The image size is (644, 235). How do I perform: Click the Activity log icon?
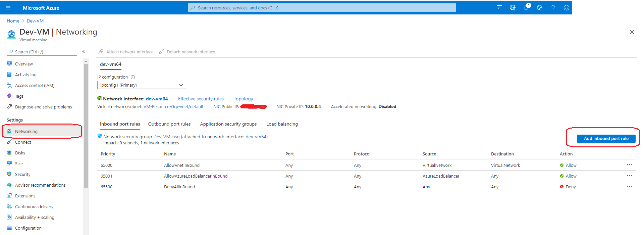(9, 75)
